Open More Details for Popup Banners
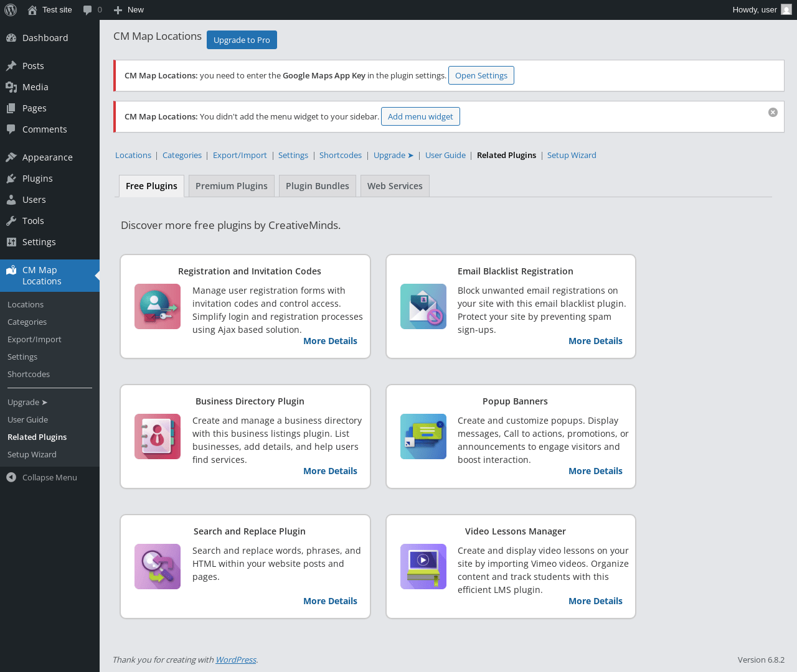The image size is (797, 672). [x=595, y=471]
